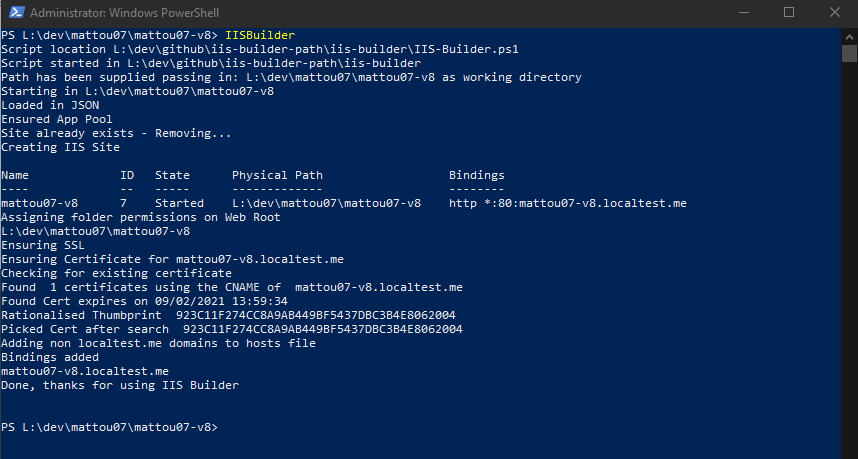Viewport: 858px width, 459px height.
Task: Click the http *:80 binding entry
Action: pyautogui.click(x=568, y=204)
